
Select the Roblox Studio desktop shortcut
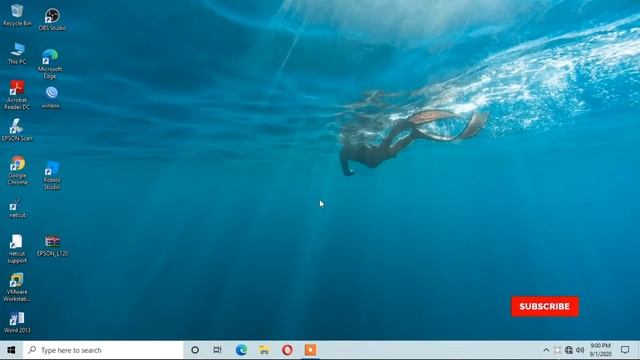[x=52, y=175]
